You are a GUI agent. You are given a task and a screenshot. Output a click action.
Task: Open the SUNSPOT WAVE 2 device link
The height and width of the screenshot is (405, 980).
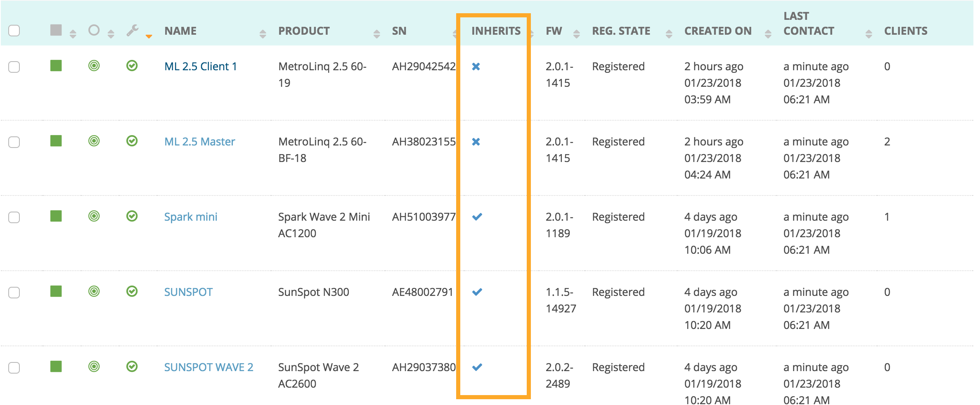[208, 367]
